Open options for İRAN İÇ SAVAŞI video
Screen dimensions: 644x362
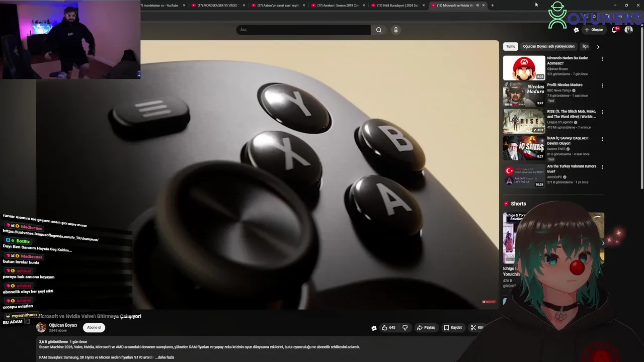click(602, 139)
